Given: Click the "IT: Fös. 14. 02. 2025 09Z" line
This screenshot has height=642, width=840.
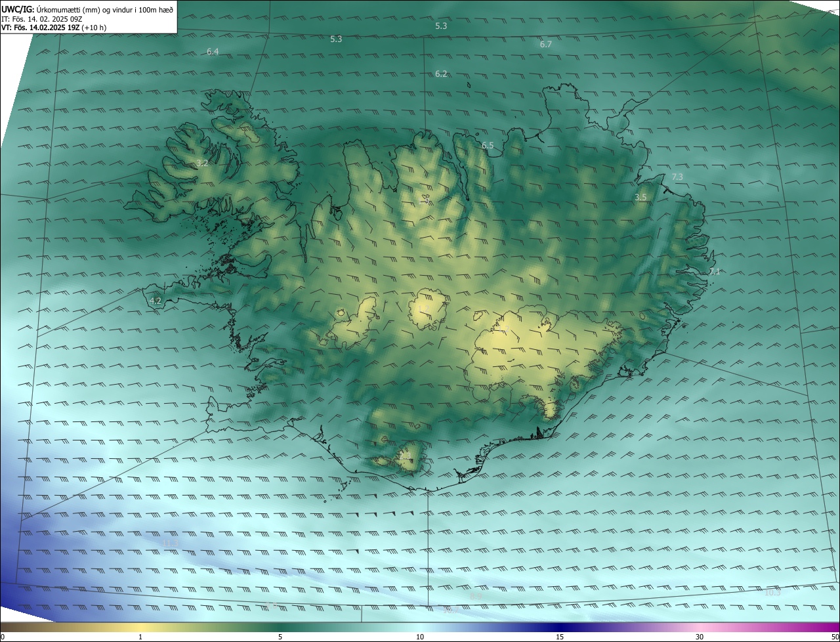Looking at the screenshot, I should (x=42, y=19).
